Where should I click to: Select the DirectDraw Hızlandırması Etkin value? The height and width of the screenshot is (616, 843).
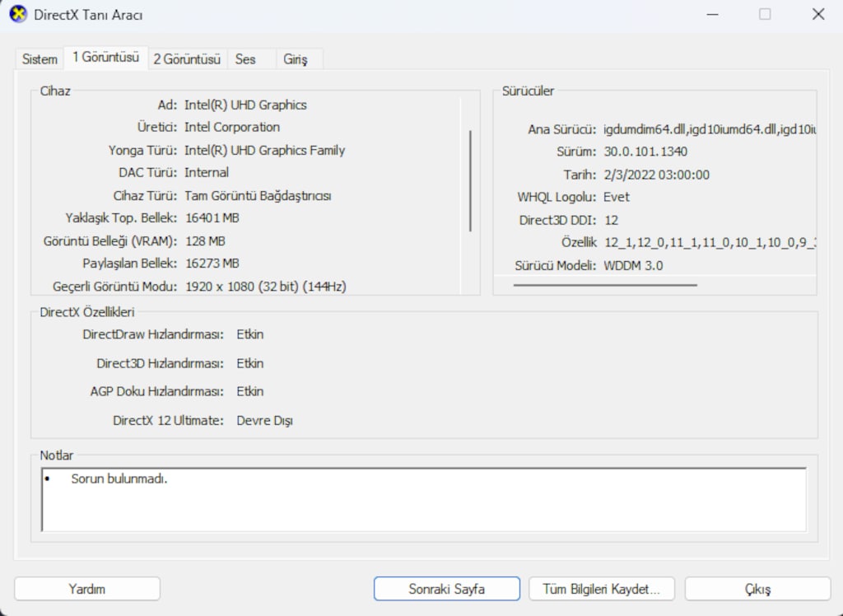pos(250,334)
